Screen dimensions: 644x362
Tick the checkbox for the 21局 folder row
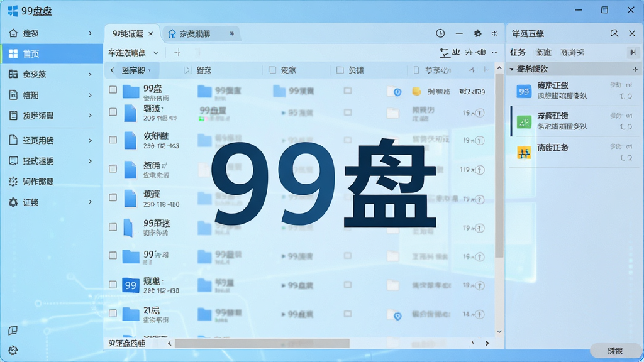point(113,314)
